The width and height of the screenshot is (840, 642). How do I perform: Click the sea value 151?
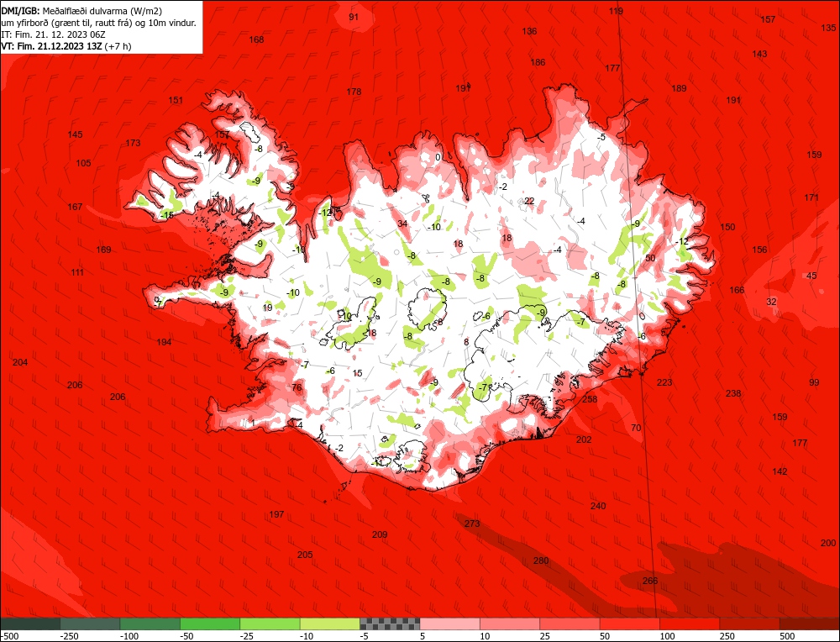176,100
